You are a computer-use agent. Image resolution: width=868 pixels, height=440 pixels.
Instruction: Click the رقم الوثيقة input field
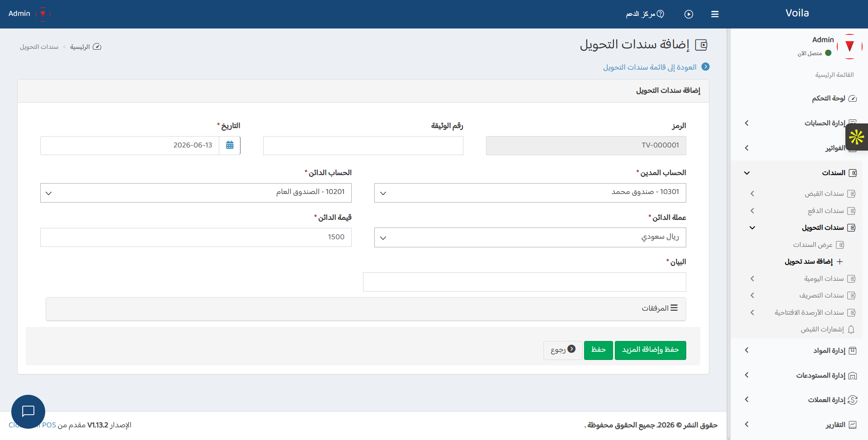[x=363, y=146]
